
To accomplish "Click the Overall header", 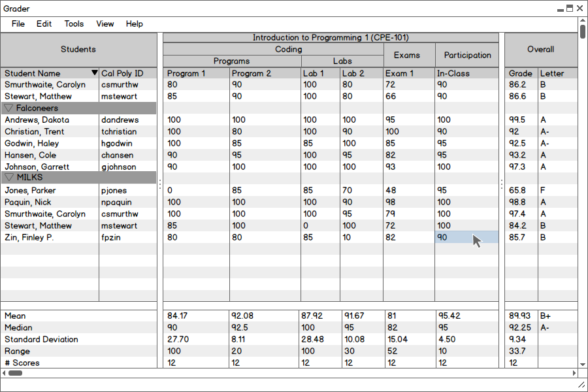I will click(541, 50).
